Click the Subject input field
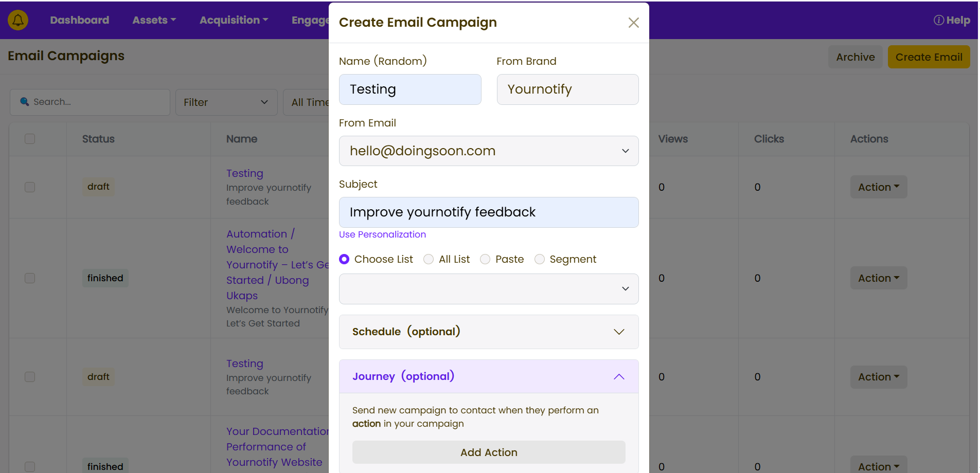 [488, 212]
